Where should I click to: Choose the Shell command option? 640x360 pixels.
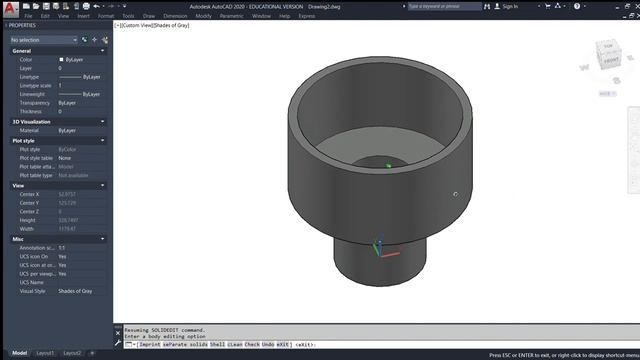point(217,344)
